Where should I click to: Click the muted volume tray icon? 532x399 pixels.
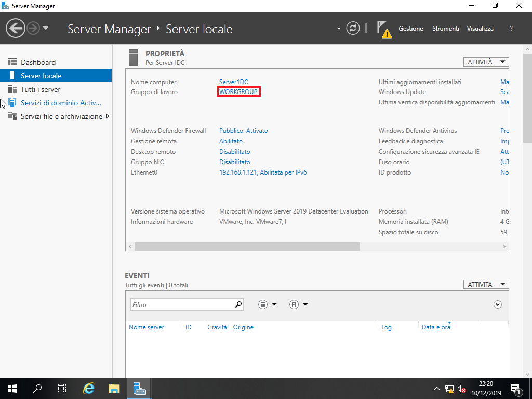click(461, 389)
